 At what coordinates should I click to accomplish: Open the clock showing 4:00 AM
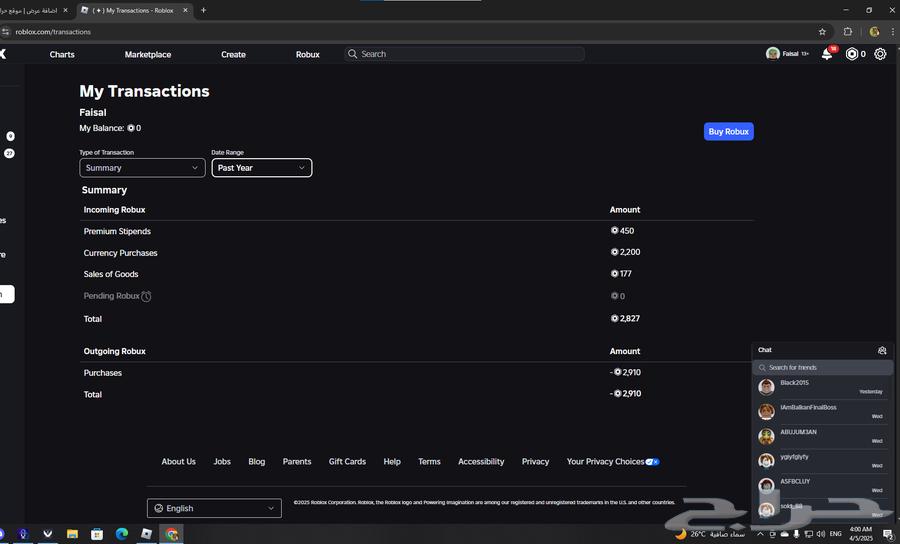[x=861, y=534]
